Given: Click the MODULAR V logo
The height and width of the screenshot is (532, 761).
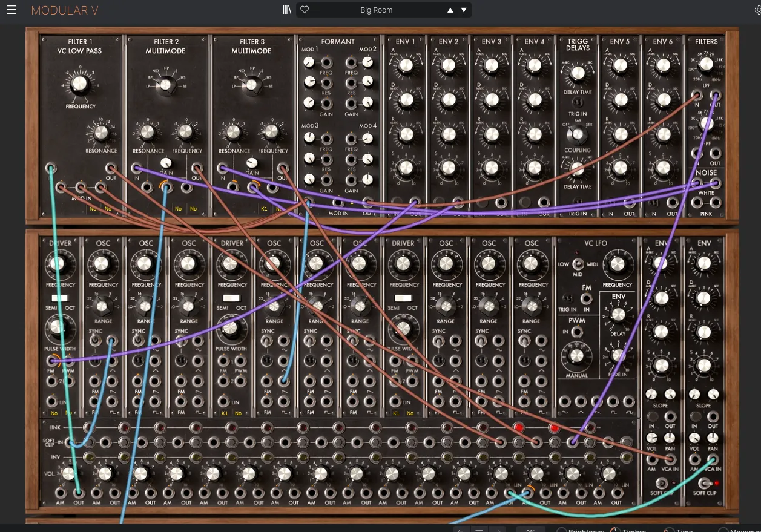Looking at the screenshot, I should coord(65,10).
